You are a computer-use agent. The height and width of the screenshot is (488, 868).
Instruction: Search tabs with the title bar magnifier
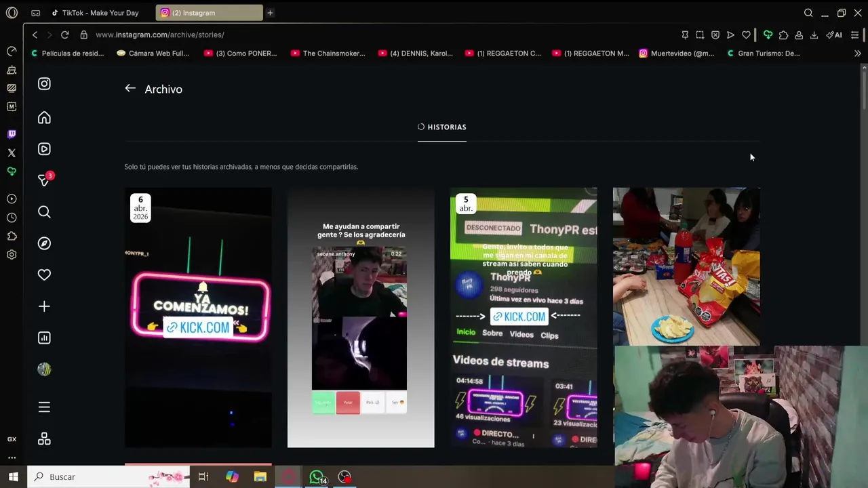808,13
